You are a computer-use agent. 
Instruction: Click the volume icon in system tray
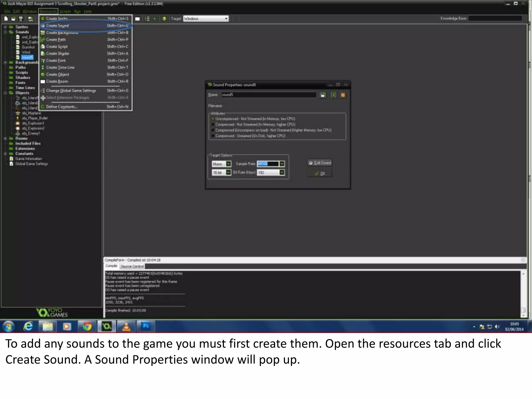coord(497,327)
